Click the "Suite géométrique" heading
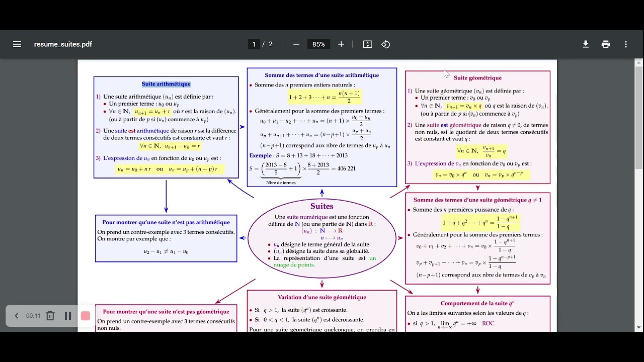This screenshot has height=362, width=644. pyautogui.click(x=477, y=78)
